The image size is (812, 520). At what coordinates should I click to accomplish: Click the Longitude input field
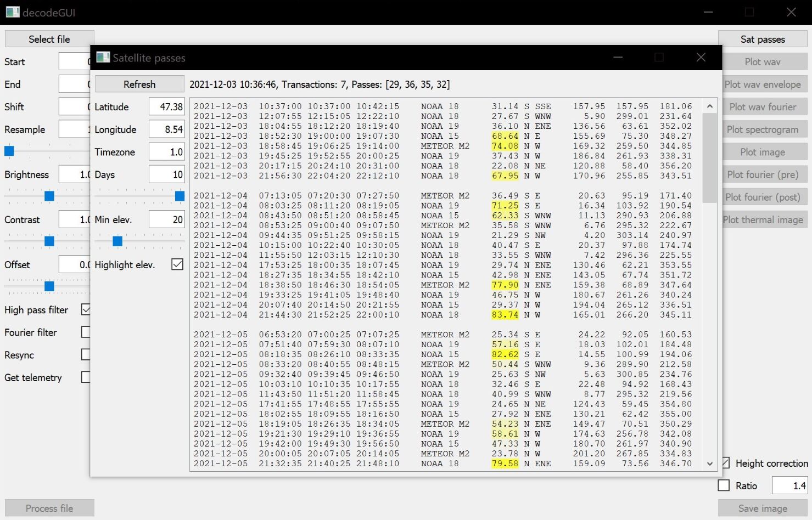pyautogui.click(x=167, y=129)
